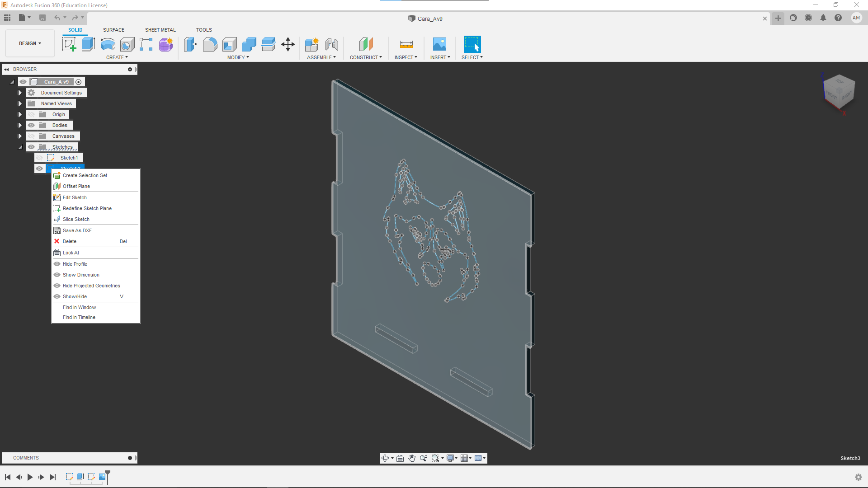Select the Revolve tool icon
The image size is (868, 488).
pyautogui.click(x=108, y=44)
